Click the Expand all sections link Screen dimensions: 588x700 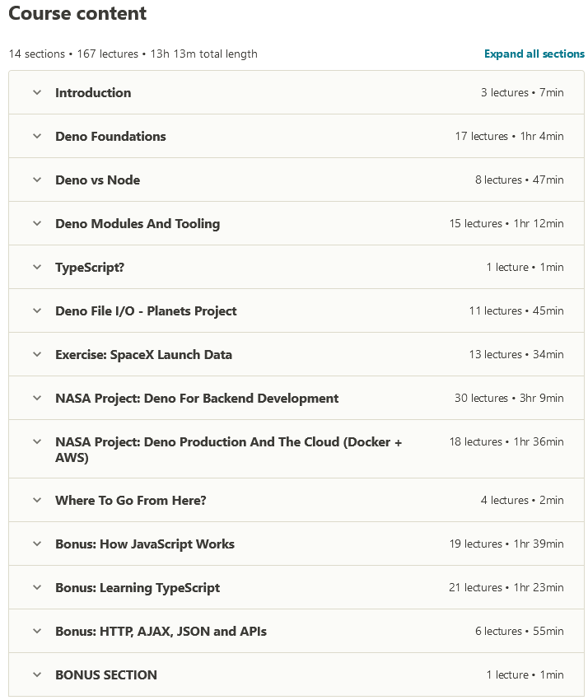point(534,54)
